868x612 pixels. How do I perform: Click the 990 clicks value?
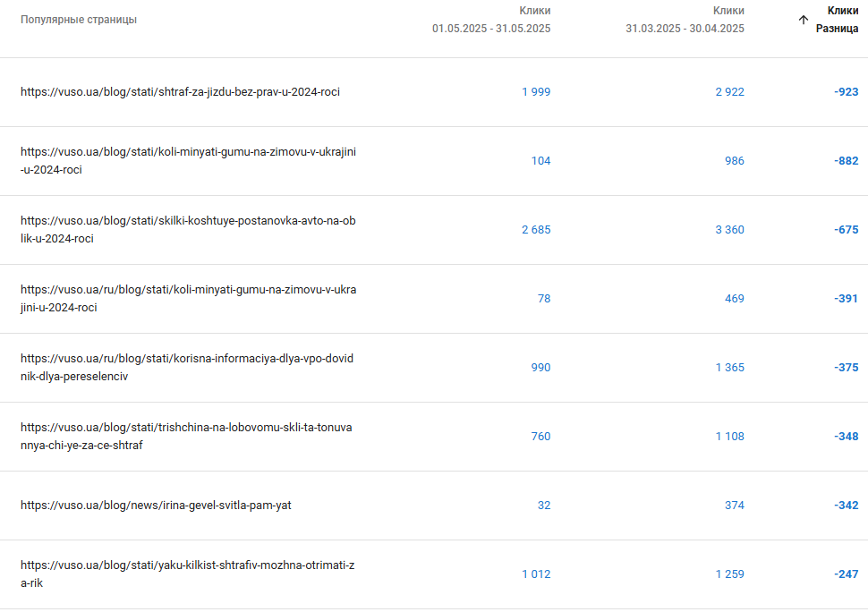coord(540,368)
